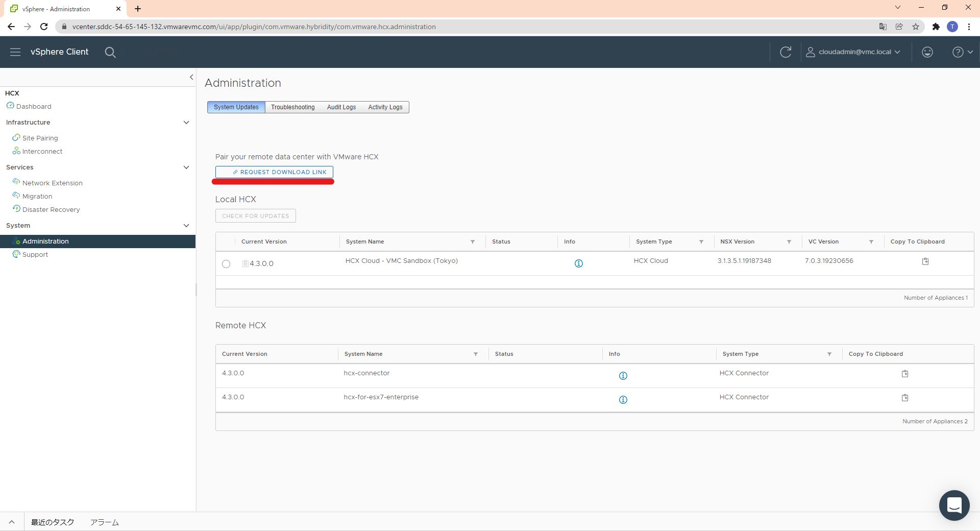
Task: Click translate page icon in address bar
Action: (x=883, y=27)
